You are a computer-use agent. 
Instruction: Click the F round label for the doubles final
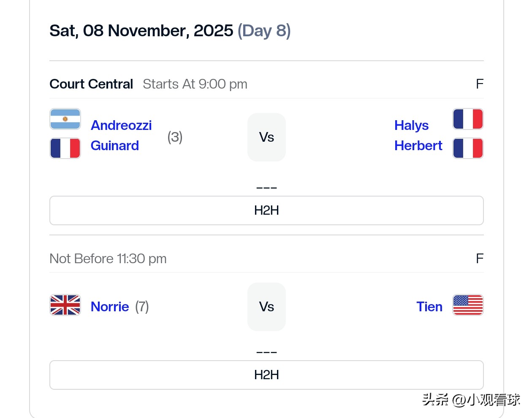pyautogui.click(x=480, y=84)
